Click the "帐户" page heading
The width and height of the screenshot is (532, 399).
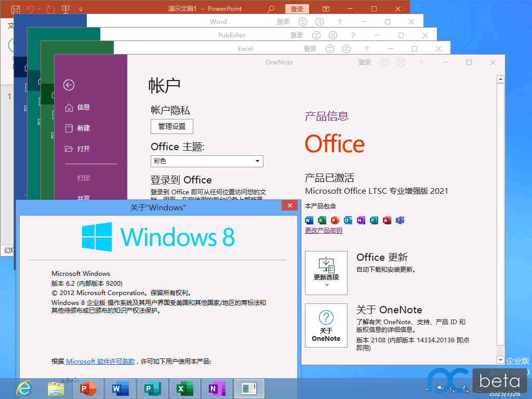click(x=165, y=85)
